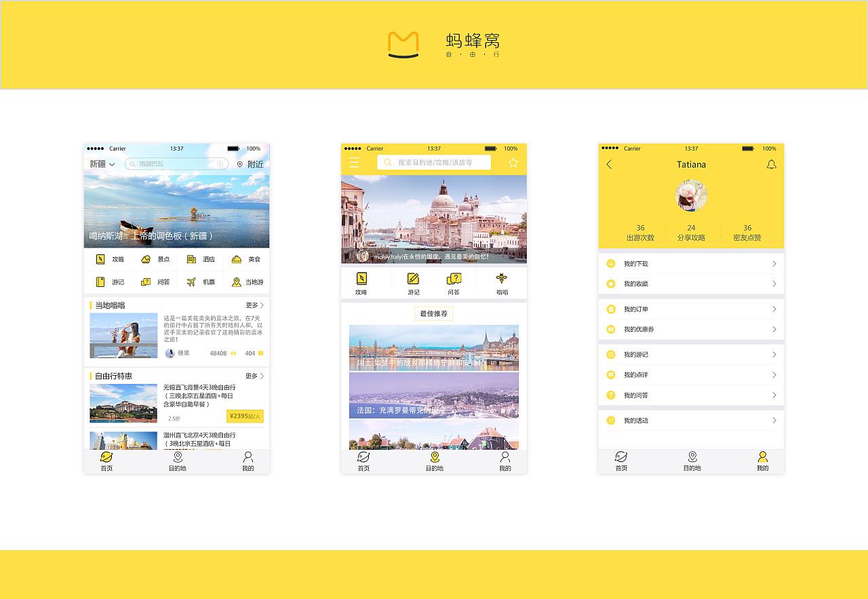Screen dimensions: 868x599
Task: Tap the ¥2395起/人 price button
Action: point(245,416)
